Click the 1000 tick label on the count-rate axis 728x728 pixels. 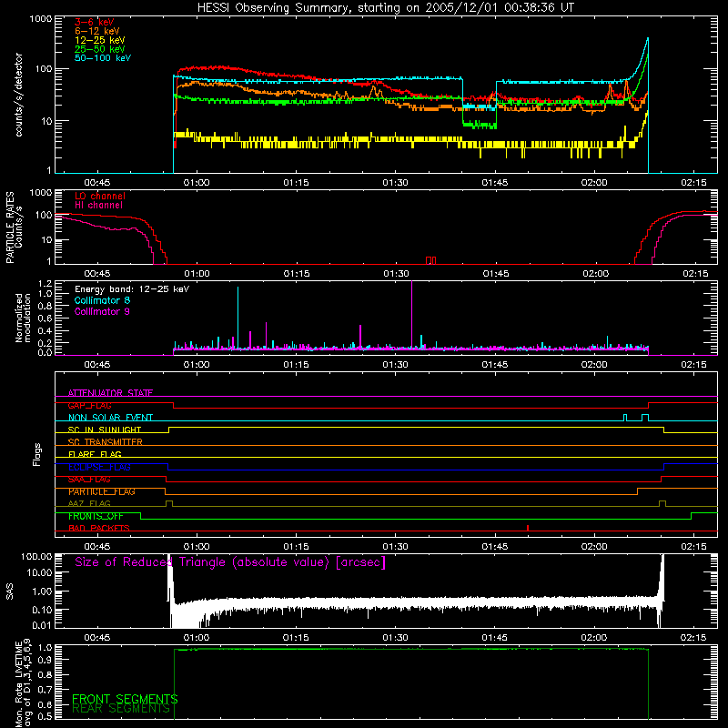click(40, 19)
